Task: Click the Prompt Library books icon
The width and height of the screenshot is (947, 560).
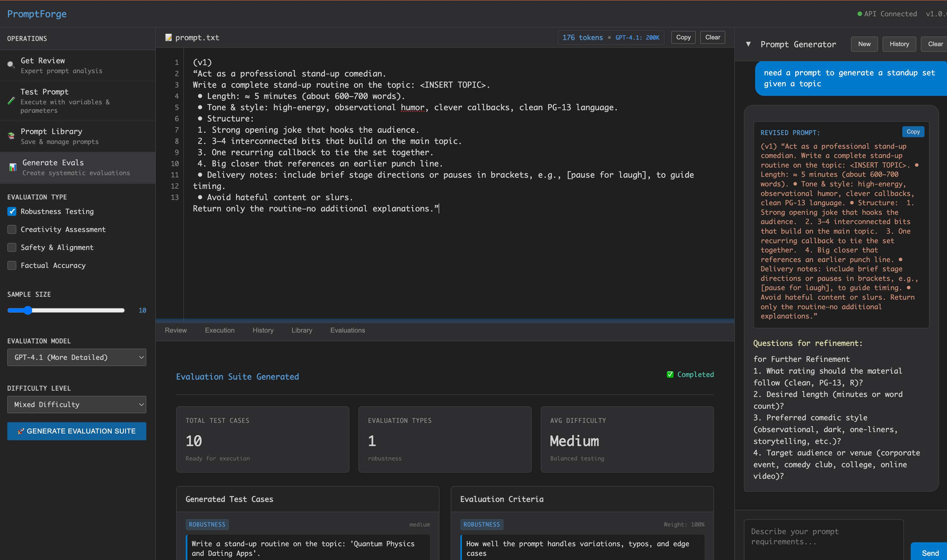Action: click(11, 136)
